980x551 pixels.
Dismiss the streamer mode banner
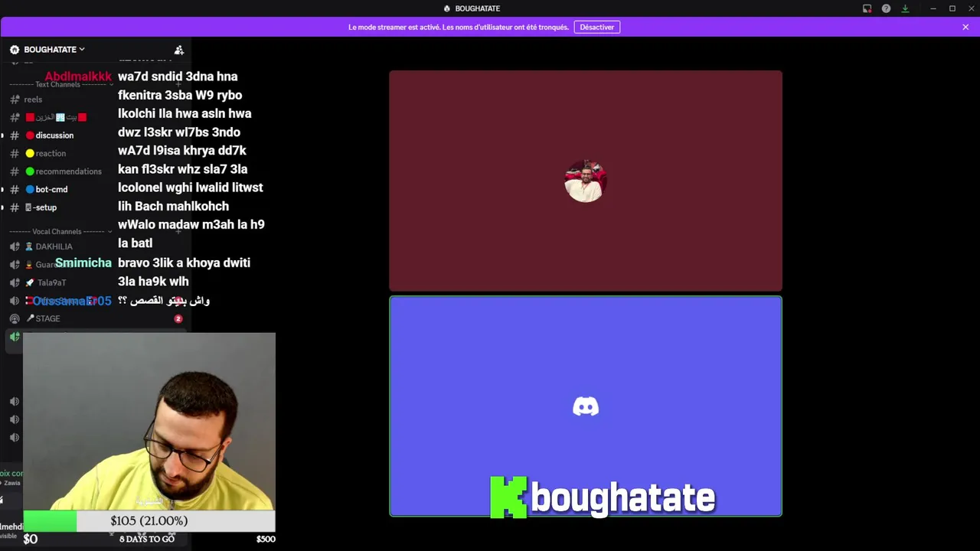(x=965, y=27)
